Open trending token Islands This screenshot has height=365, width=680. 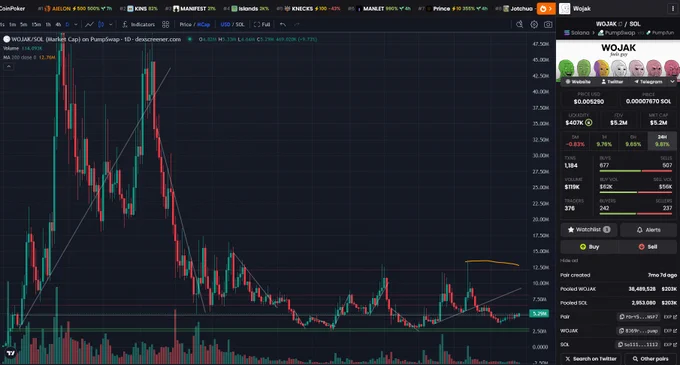tap(246, 8)
